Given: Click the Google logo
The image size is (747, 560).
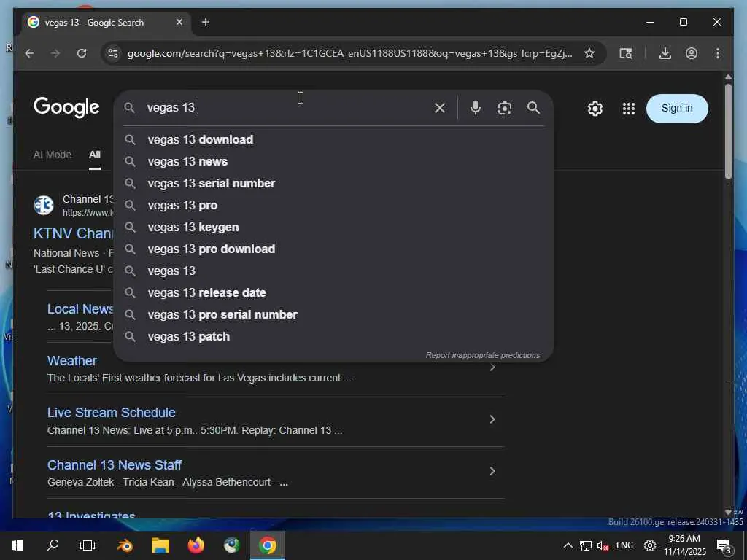Looking at the screenshot, I should 66,108.
